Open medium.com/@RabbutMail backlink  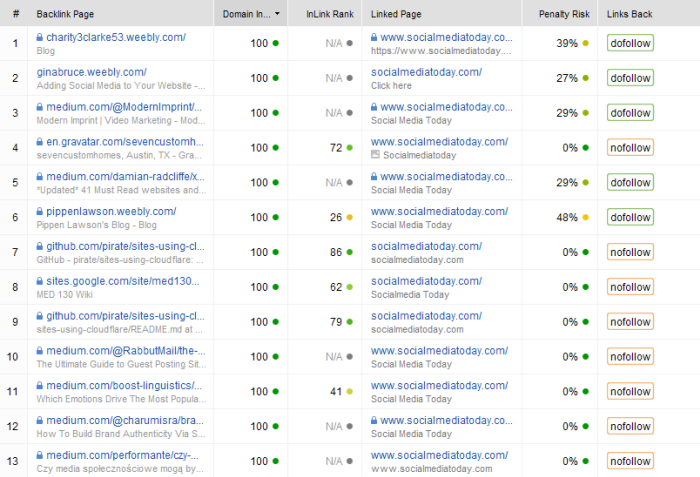(x=126, y=351)
